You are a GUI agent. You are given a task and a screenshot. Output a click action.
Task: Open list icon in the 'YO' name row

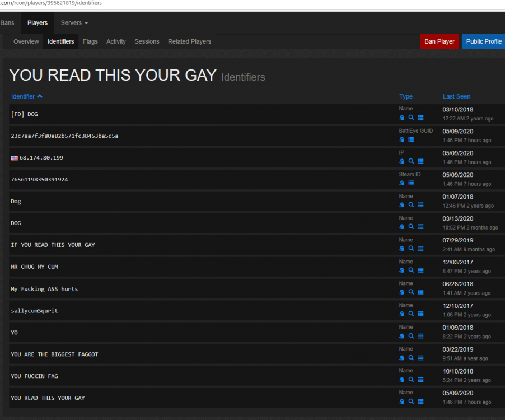(420, 336)
